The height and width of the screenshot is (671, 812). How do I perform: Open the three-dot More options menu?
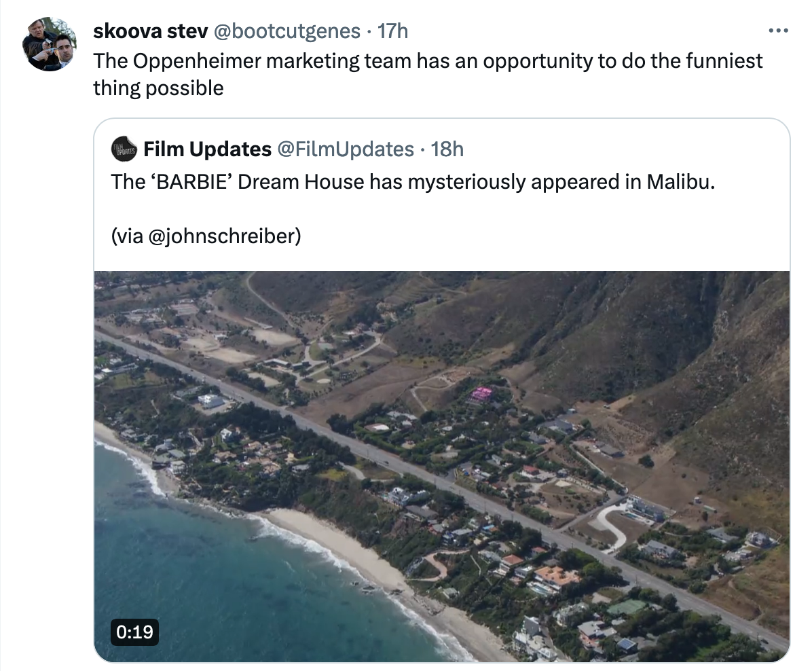[777, 31]
